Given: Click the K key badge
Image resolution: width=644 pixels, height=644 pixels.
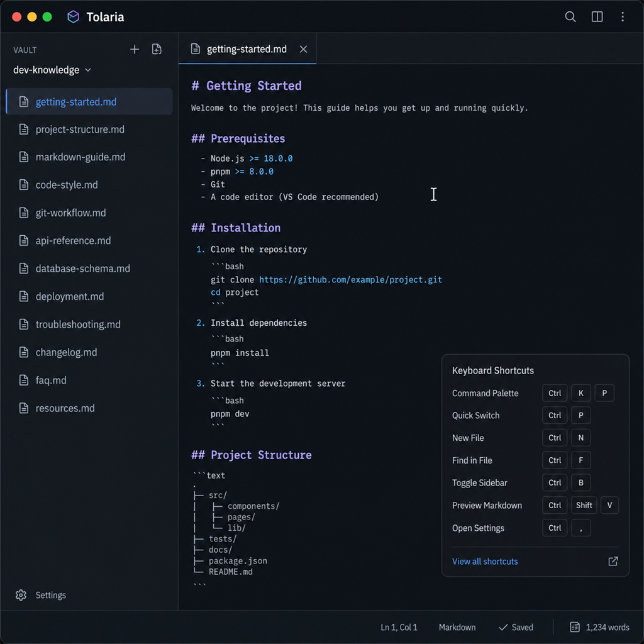Looking at the screenshot, I should coord(580,393).
